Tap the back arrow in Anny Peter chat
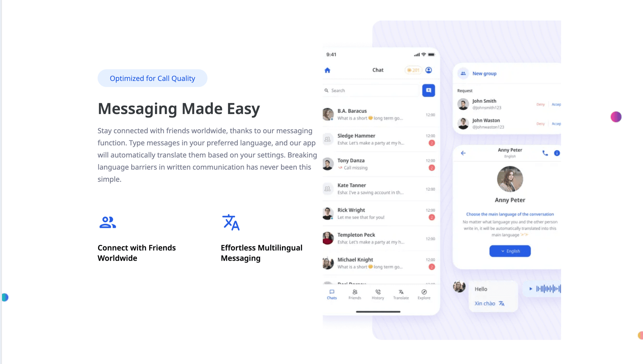The height and width of the screenshot is (364, 643). 463,153
